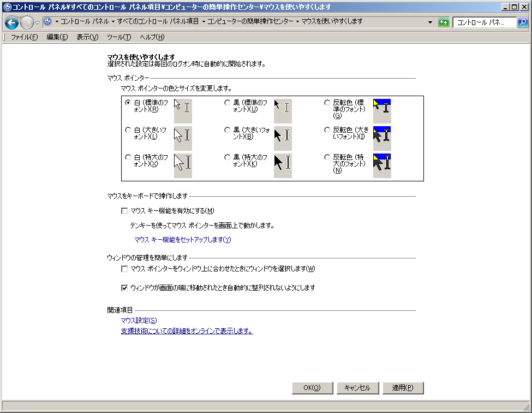
Task: Click the search magnifier icon
Action: click(522, 22)
